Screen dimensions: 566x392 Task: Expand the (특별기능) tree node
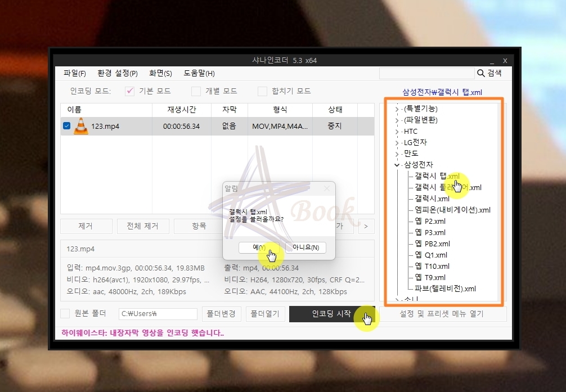tap(397, 109)
